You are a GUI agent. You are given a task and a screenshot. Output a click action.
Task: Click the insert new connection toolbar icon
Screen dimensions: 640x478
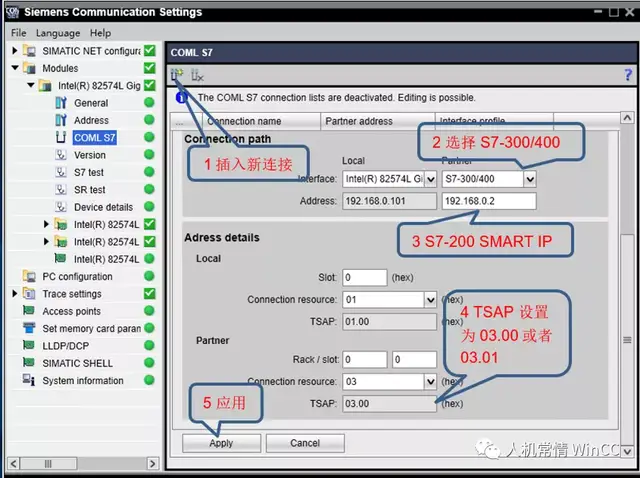(x=177, y=75)
